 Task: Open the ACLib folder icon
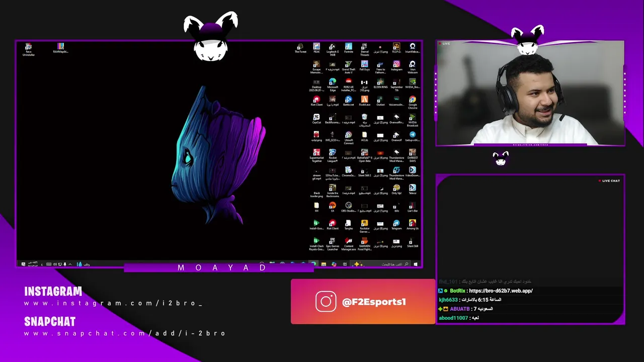click(365, 137)
